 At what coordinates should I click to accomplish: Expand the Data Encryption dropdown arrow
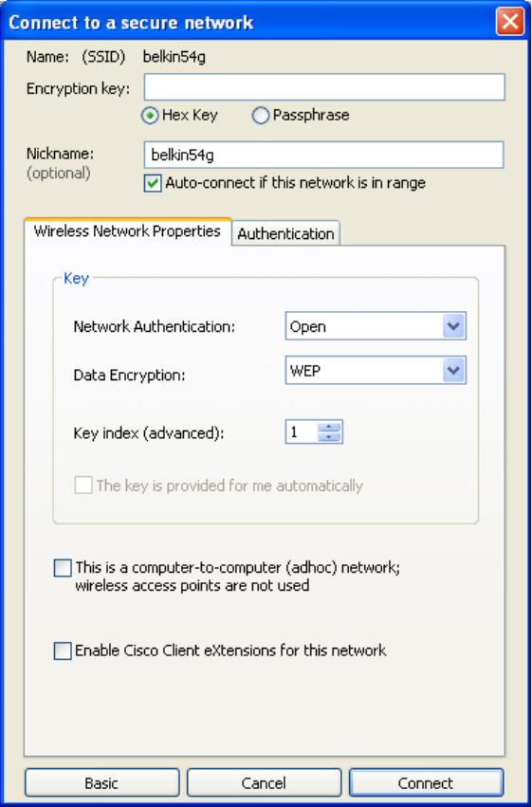(x=453, y=370)
